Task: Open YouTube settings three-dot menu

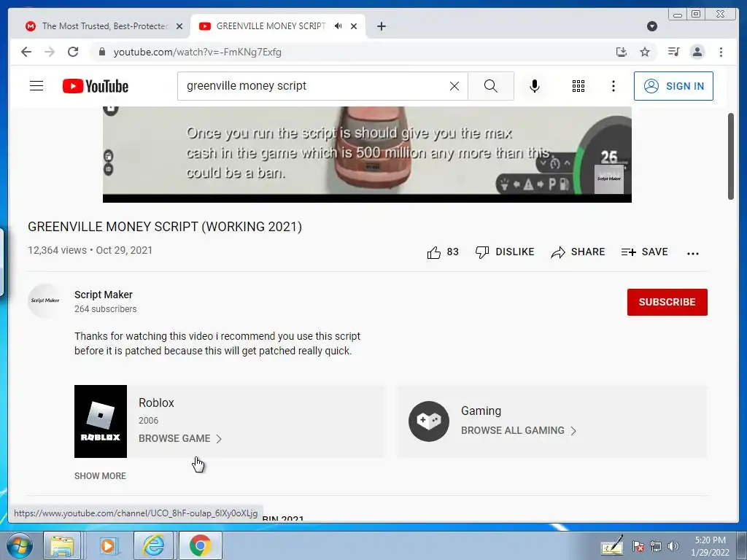Action: [613, 86]
